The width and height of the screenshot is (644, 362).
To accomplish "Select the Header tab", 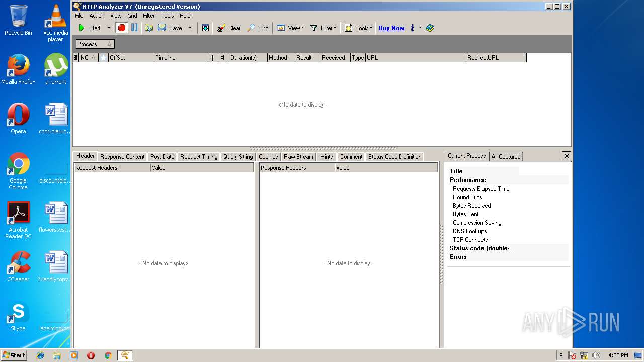I will tap(86, 156).
